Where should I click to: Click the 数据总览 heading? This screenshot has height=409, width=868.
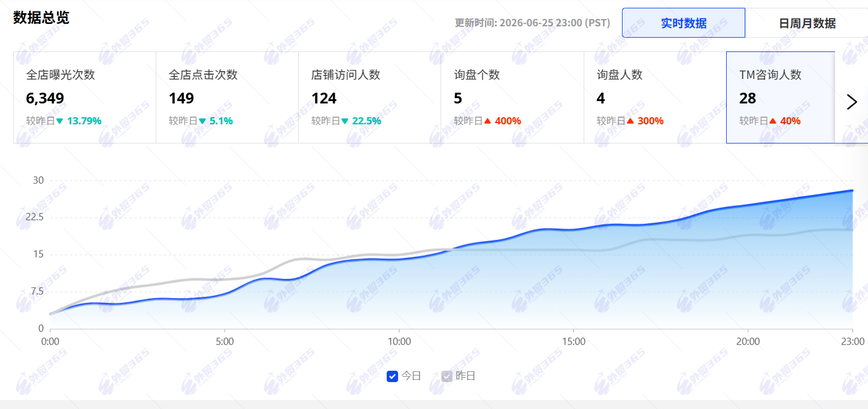click(x=41, y=17)
